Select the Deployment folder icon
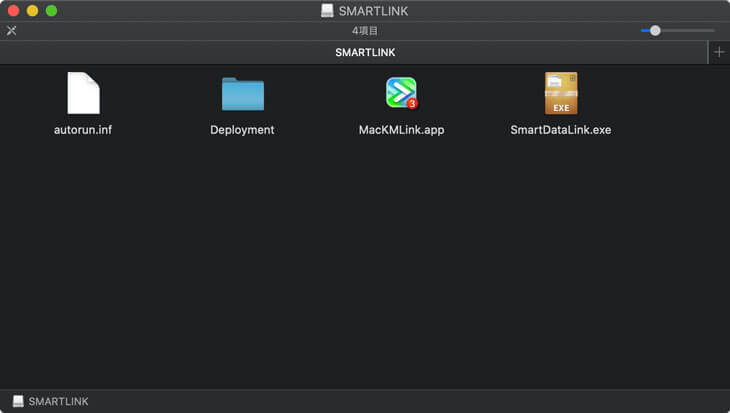 pyautogui.click(x=242, y=94)
